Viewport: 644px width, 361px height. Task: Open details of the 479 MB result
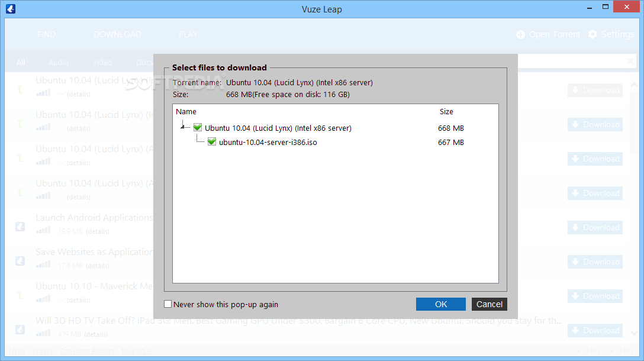pyautogui.click(x=96, y=334)
